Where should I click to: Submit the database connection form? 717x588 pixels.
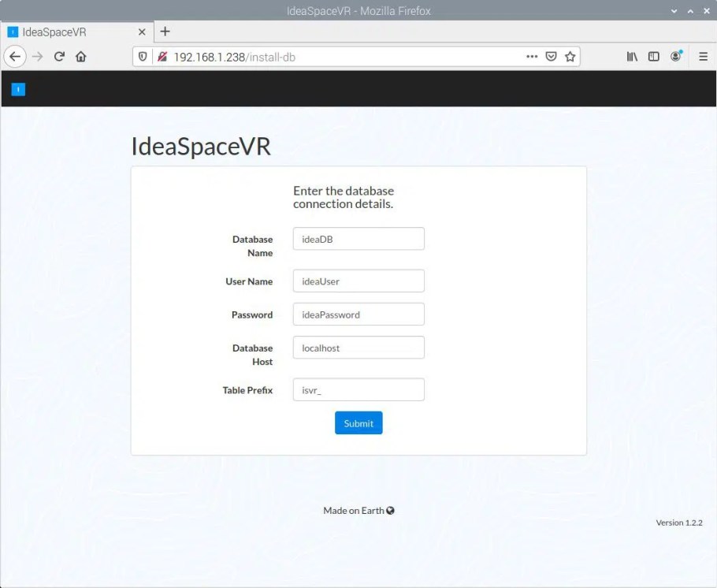click(358, 423)
